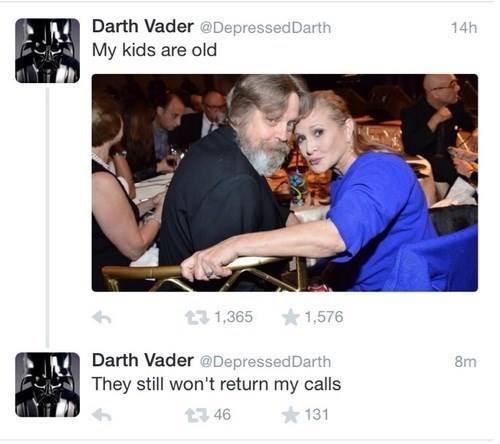The height and width of the screenshot is (444, 500).
Task: Click Darth Vader name on second tweet
Action: tap(143, 360)
